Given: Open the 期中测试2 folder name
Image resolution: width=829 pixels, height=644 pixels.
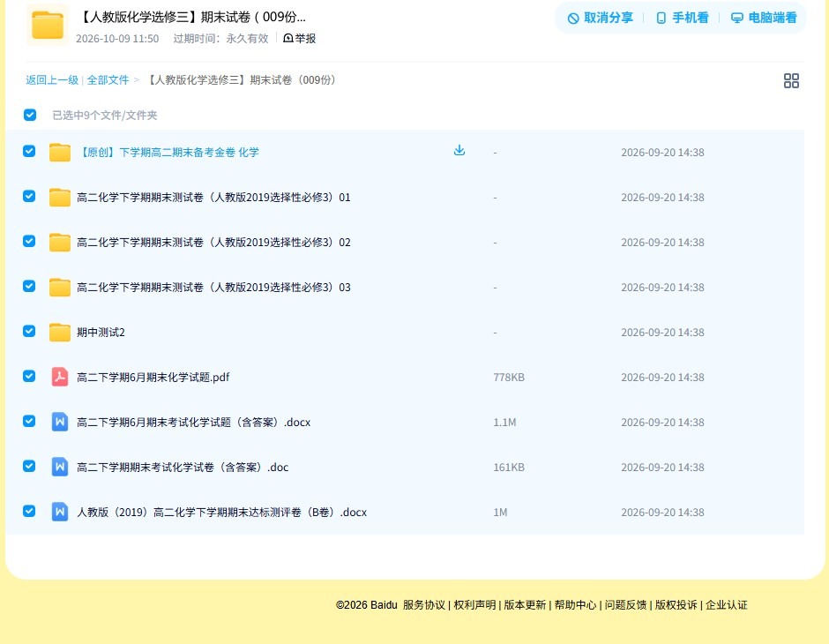Looking at the screenshot, I should point(101,332).
